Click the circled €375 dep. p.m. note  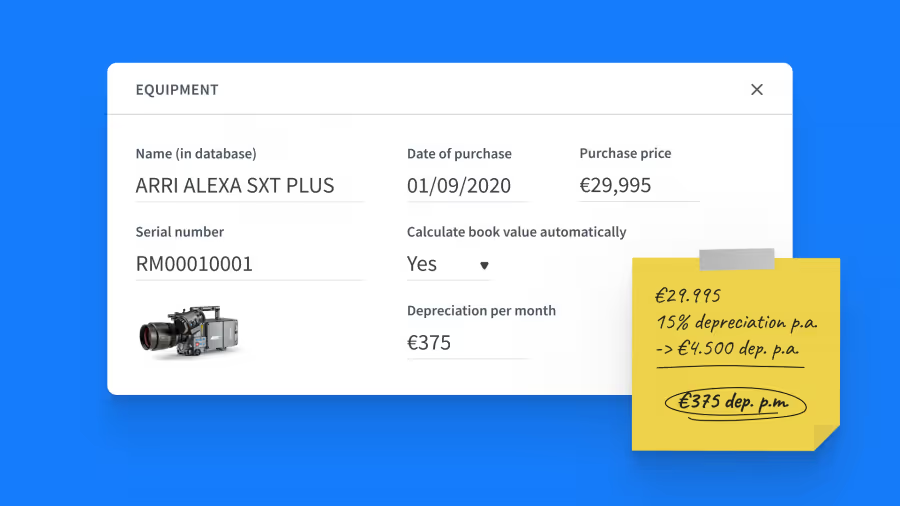734,402
